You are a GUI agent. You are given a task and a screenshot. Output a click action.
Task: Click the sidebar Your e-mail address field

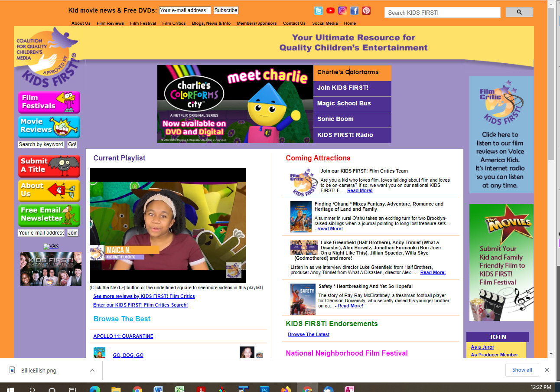click(41, 233)
